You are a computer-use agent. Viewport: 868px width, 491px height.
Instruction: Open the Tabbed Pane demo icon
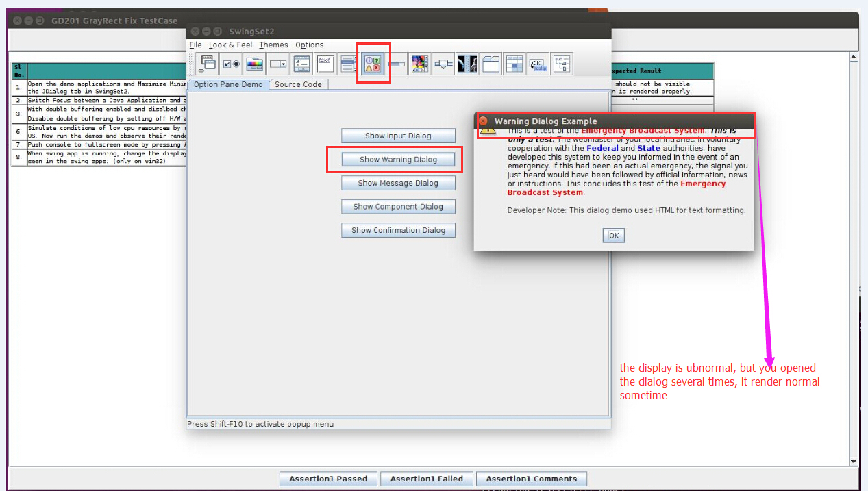tap(491, 64)
